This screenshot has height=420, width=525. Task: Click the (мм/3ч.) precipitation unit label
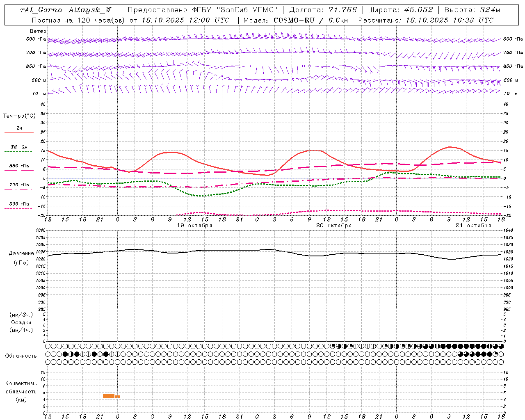[21, 315]
